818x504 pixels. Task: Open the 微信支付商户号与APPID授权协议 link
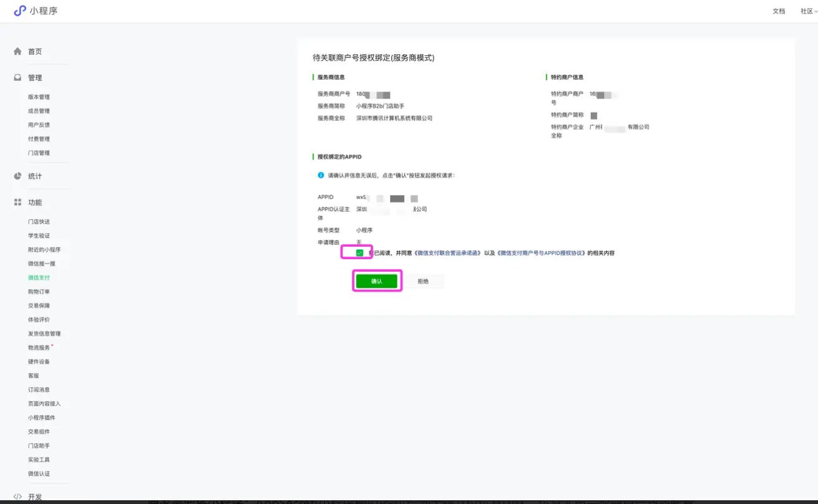(x=541, y=253)
